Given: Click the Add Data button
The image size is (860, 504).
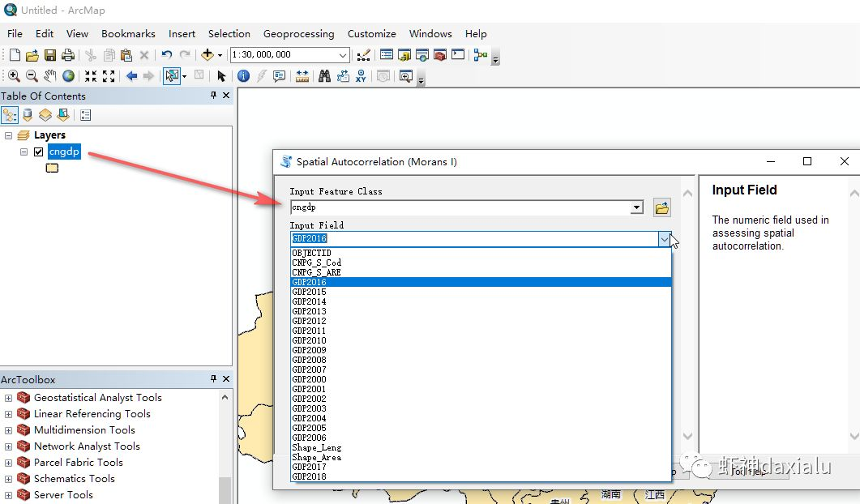Looking at the screenshot, I should pos(208,55).
